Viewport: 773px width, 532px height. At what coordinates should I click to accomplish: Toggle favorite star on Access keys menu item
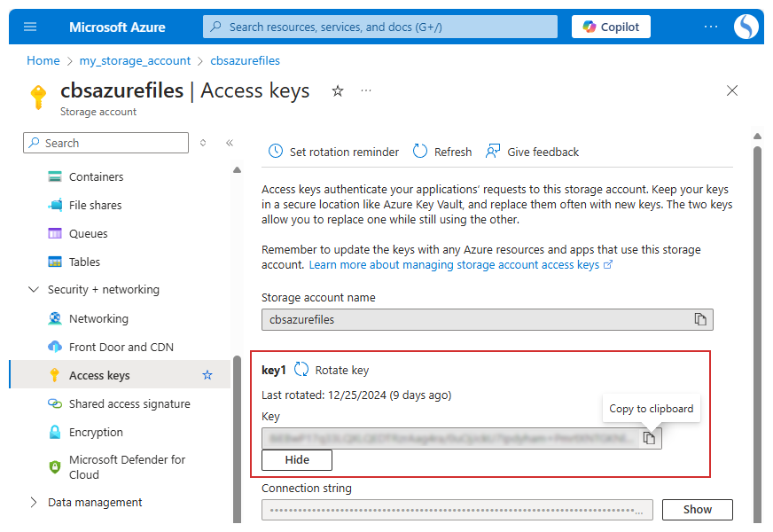click(207, 375)
